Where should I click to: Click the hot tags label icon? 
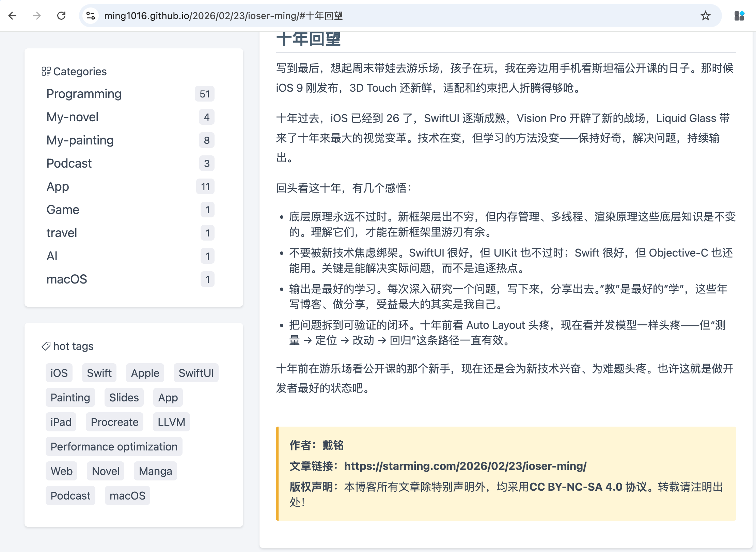pos(46,346)
